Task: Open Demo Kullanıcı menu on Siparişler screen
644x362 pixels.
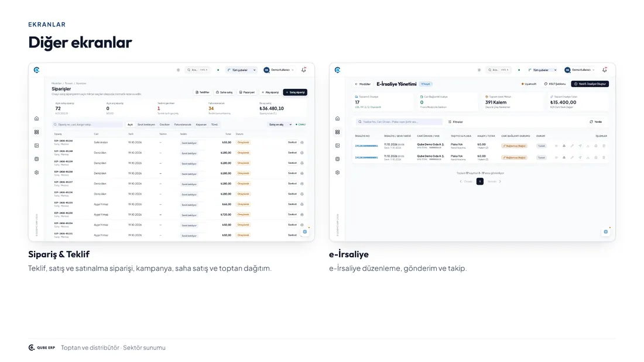Action: [279, 70]
